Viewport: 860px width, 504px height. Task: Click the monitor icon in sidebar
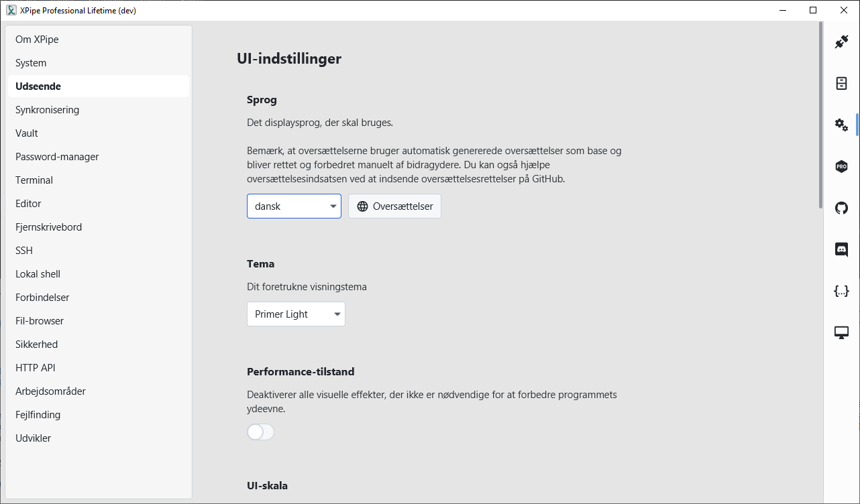841,332
